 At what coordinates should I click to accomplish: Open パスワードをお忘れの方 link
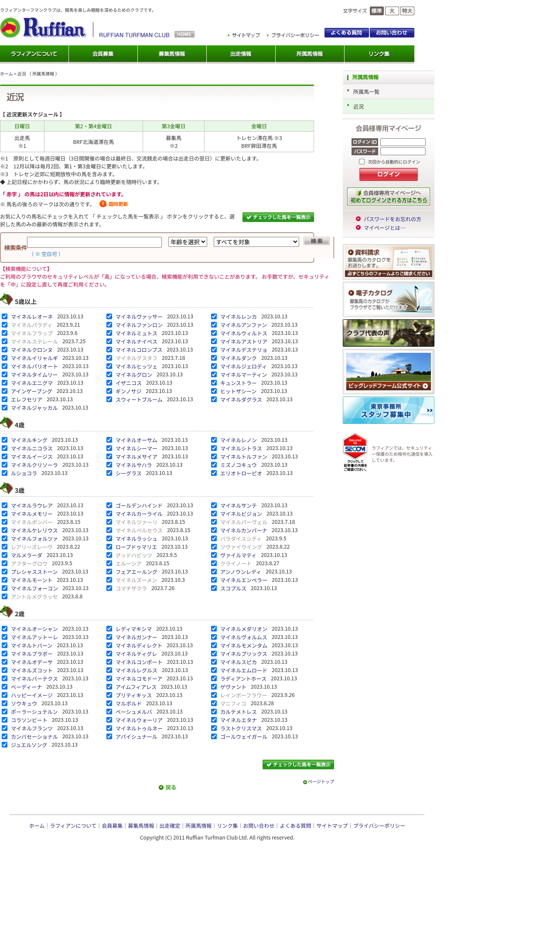(x=392, y=219)
